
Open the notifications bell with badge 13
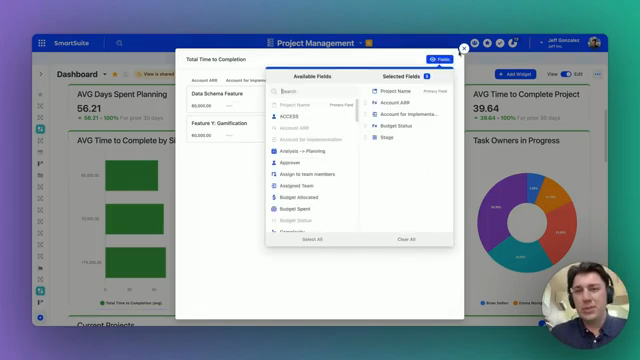point(513,43)
